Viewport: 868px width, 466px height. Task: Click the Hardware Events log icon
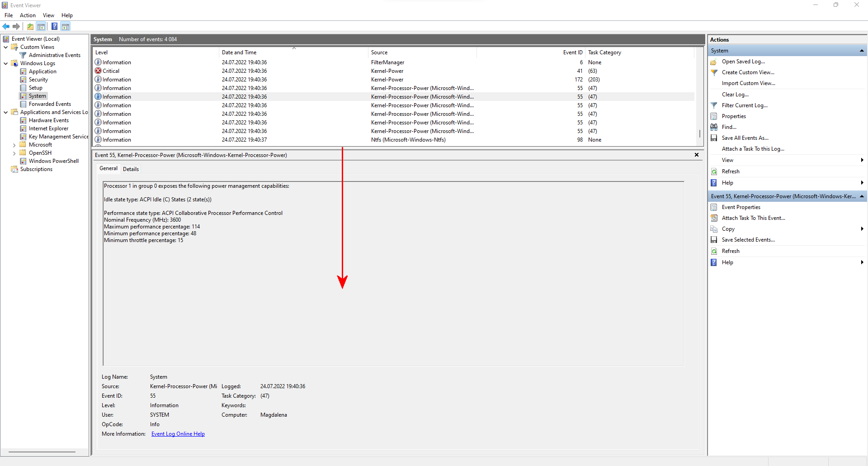[x=23, y=120]
